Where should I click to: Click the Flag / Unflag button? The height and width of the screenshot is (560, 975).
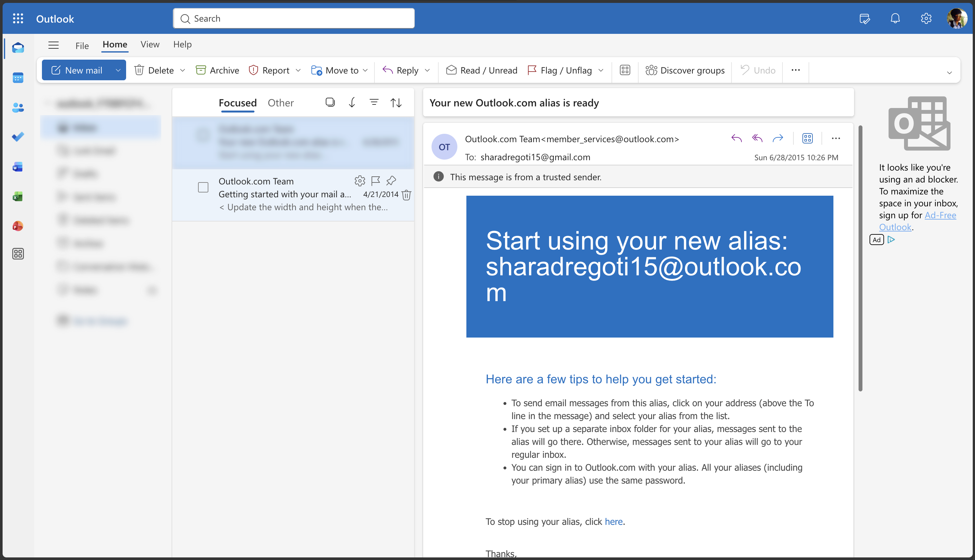click(560, 70)
